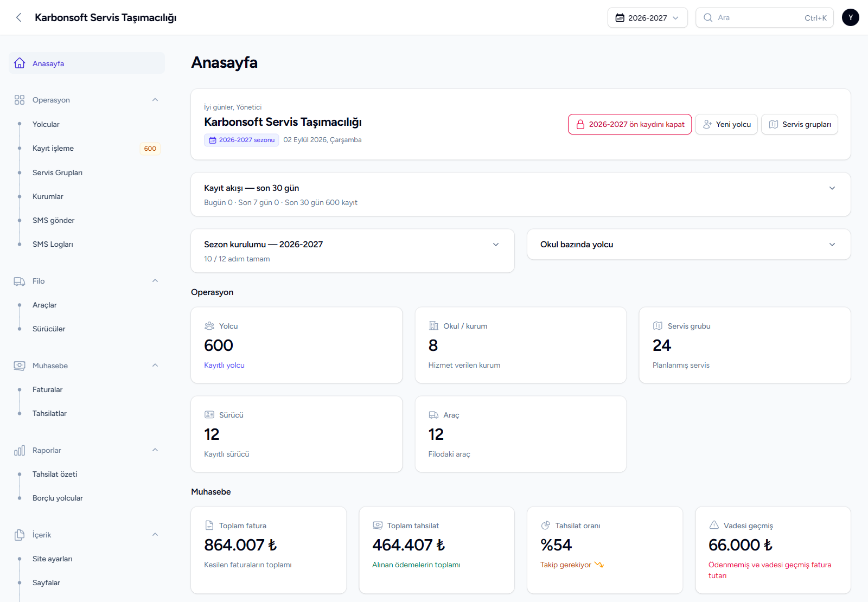Screen dimensions: 868x602
Task: Click the Servis grubu card map icon
Action: [658, 326]
